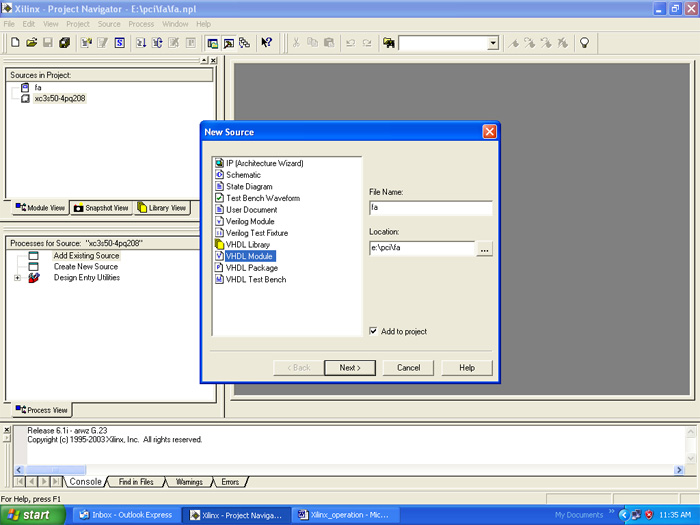The width and height of the screenshot is (700, 525).
Task: Click the Windows start button
Action: click(x=32, y=515)
